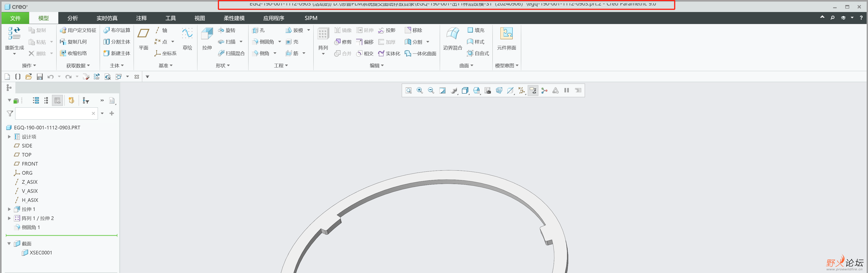Open the 文件 menu
The height and width of the screenshot is (273, 868).
click(15, 18)
